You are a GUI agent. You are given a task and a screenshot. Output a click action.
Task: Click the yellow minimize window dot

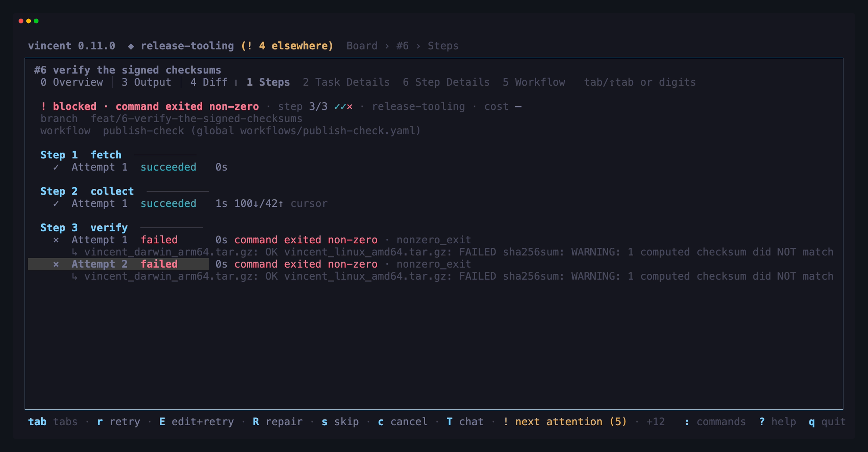(x=29, y=21)
